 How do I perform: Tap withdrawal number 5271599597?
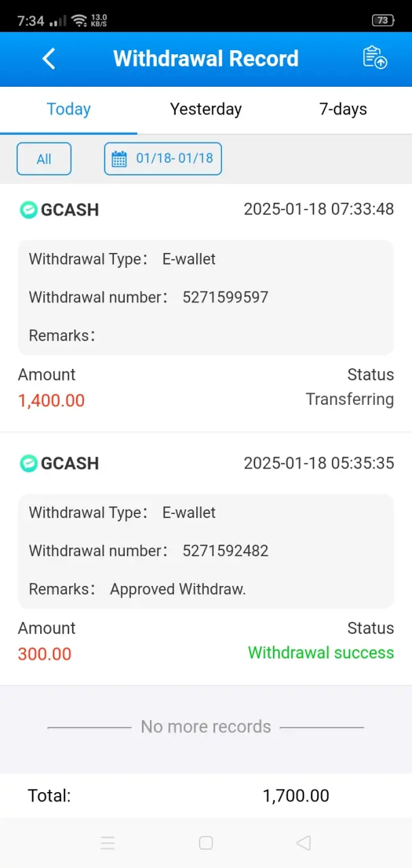[x=225, y=297]
